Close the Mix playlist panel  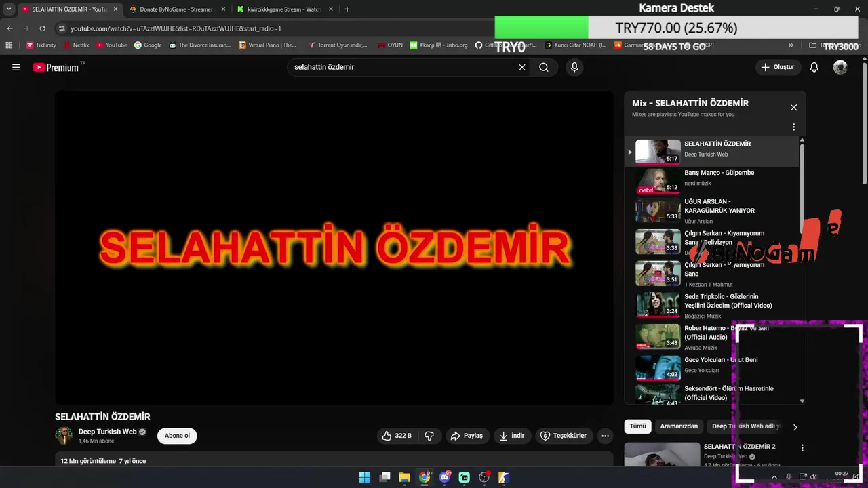[x=793, y=107]
